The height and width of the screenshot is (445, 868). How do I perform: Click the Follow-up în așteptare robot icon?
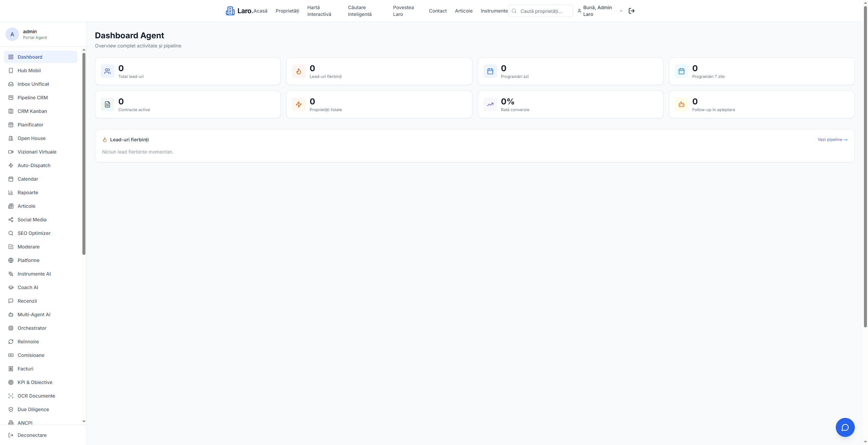point(681,104)
